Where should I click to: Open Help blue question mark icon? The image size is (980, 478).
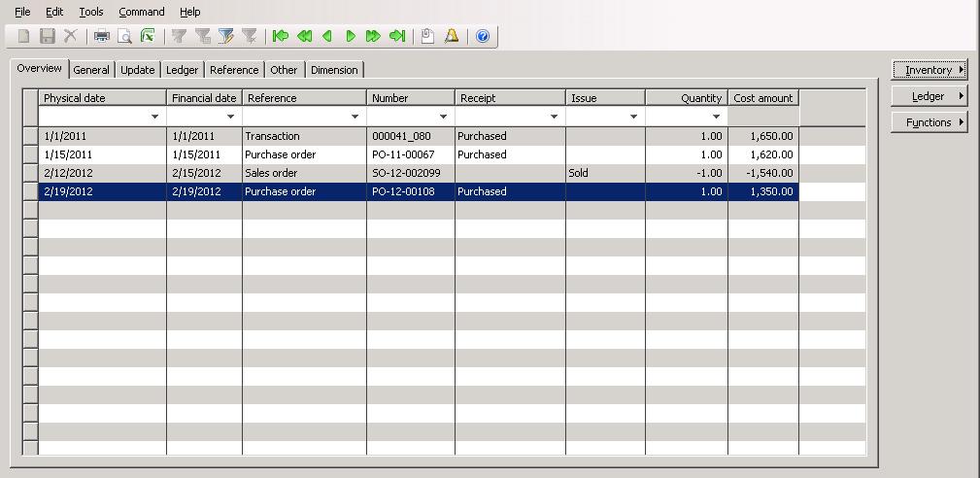coord(483,36)
